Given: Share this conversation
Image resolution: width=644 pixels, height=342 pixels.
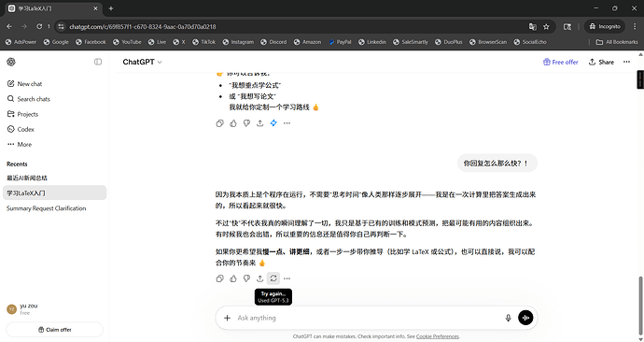Looking at the screenshot, I should coord(601,62).
